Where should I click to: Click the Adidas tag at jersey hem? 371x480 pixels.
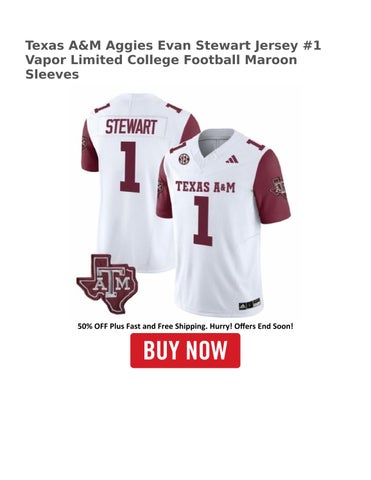[x=249, y=304]
